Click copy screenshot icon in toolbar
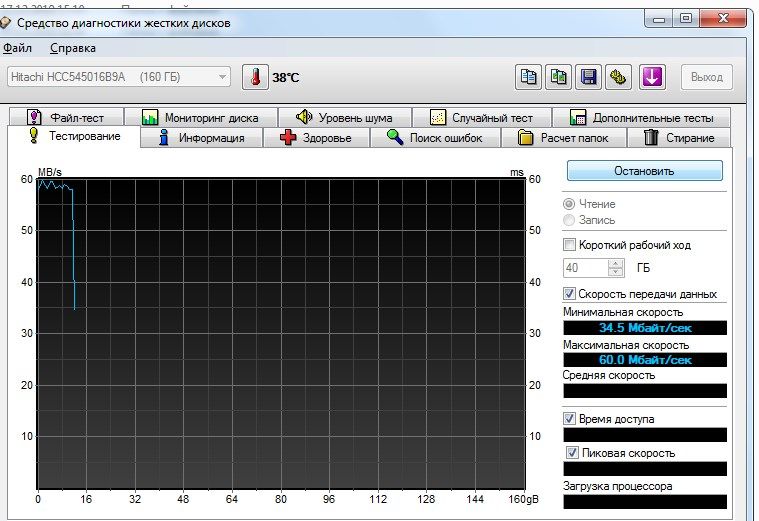Viewport: 759px width, 521px height. pos(559,77)
